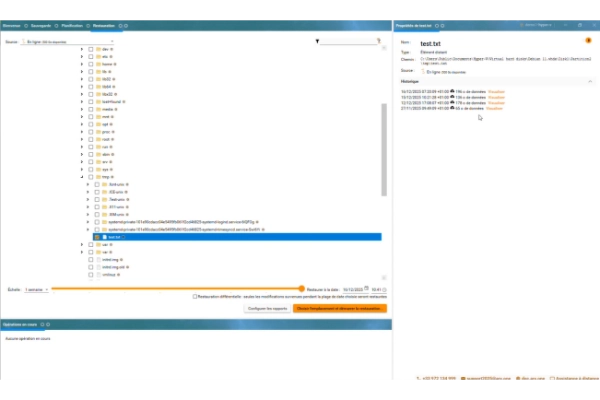Click the filter funnel icon above the tree
The height and width of the screenshot is (400, 600).
coord(318,42)
